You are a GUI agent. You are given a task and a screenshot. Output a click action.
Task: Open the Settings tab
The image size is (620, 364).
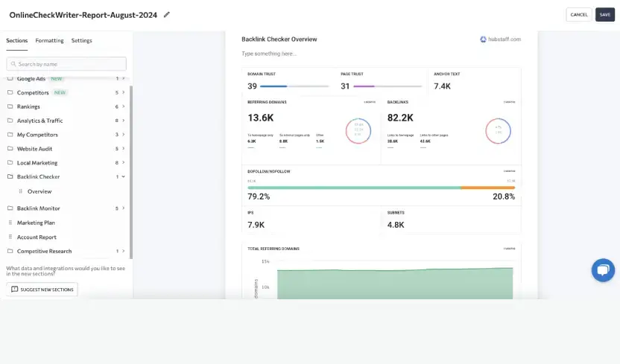click(81, 40)
